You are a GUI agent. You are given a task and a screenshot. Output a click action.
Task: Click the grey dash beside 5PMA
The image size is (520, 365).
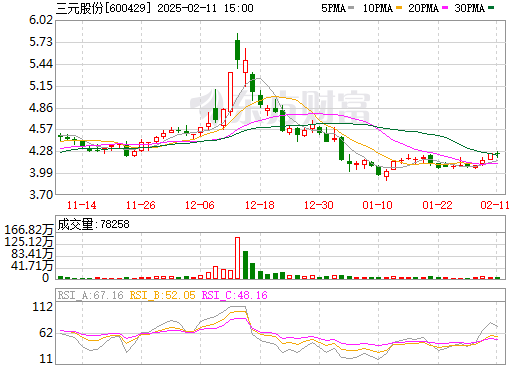pyautogui.click(x=351, y=7)
